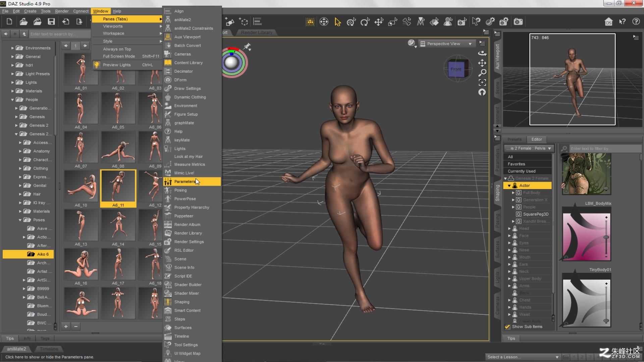Click the plus zoom-in button below thumbnails
644x362 pixels.
coord(66,326)
